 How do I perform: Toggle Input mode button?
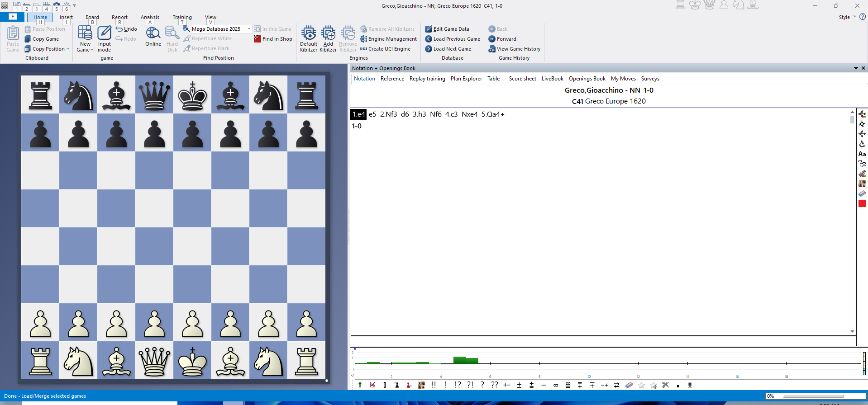tap(104, 38)
